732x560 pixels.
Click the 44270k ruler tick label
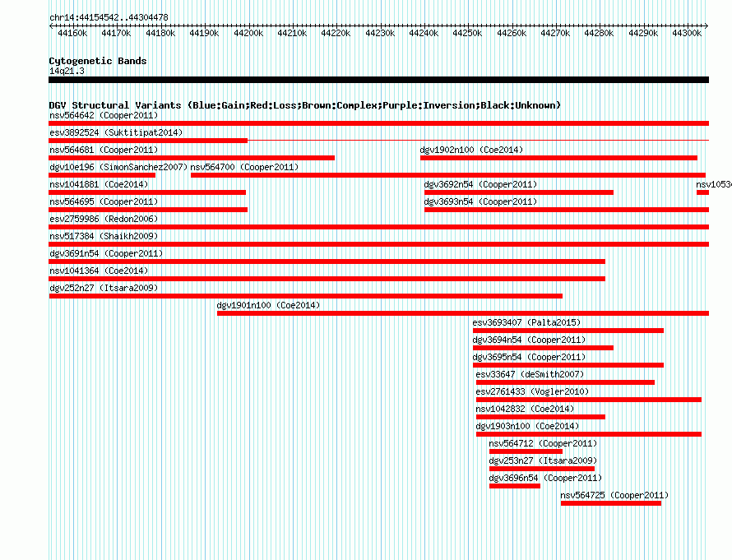tap(555, 33)
